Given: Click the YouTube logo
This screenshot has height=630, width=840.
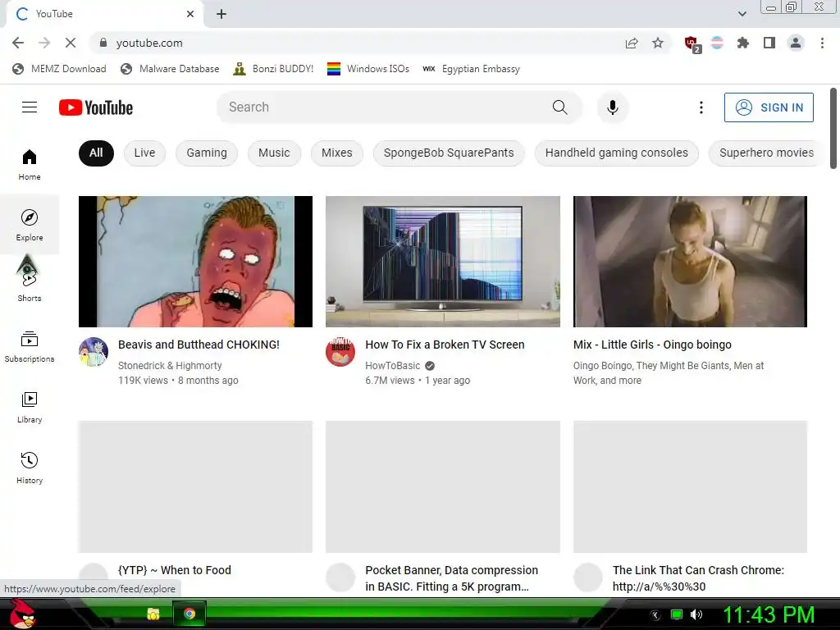Looking at the screenshot, I should (x=96, y=107).
